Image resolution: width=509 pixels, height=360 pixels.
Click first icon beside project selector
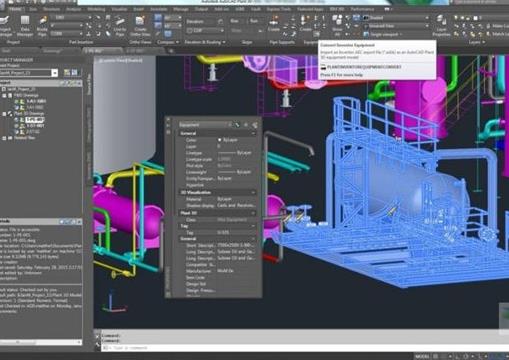(67, 72)
